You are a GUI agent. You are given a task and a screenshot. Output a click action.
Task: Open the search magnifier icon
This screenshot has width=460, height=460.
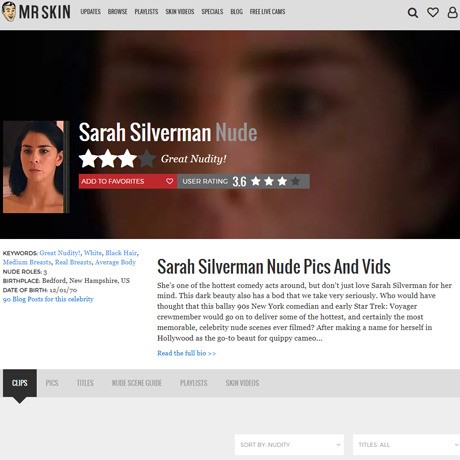click(413, 13)
